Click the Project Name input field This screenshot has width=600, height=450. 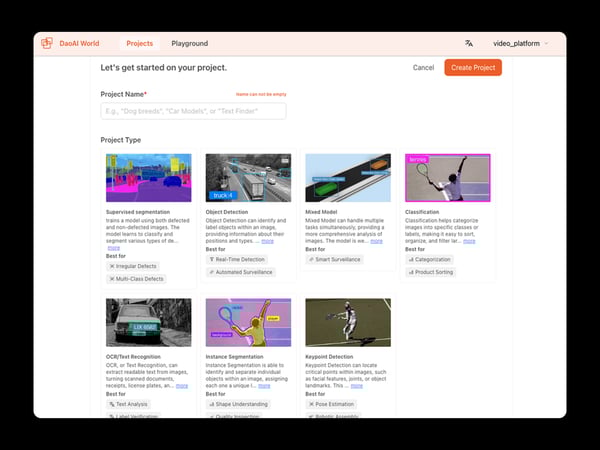click(x=193, y=111)
